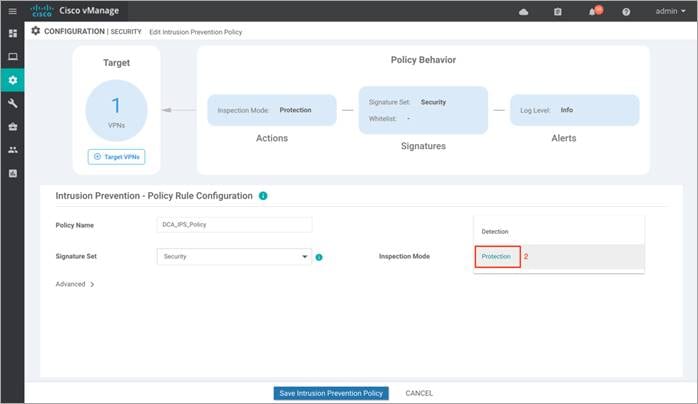698x404 pixels.
Task: Click the 'CONFIGURATION | SECURITY' header text
Action: [x=93, y=32]
